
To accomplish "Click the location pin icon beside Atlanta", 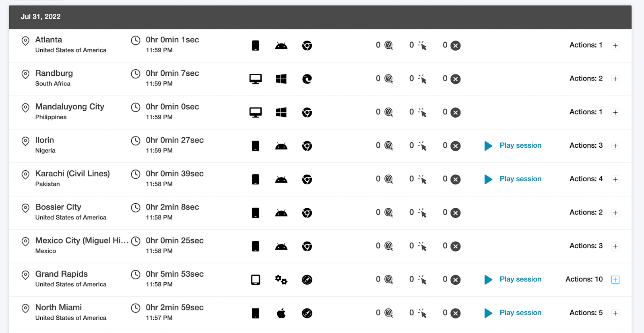I will click(25, 41).
